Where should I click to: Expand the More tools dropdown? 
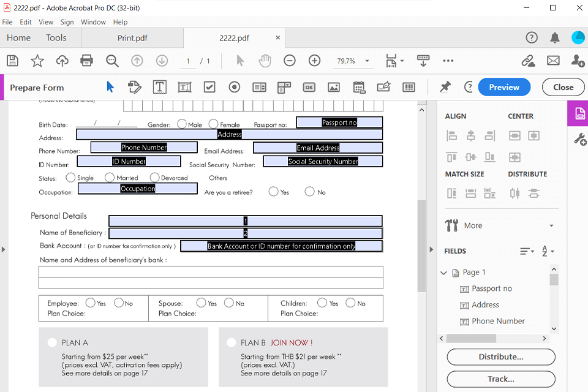pyautogui.click(x=551, y=225)
